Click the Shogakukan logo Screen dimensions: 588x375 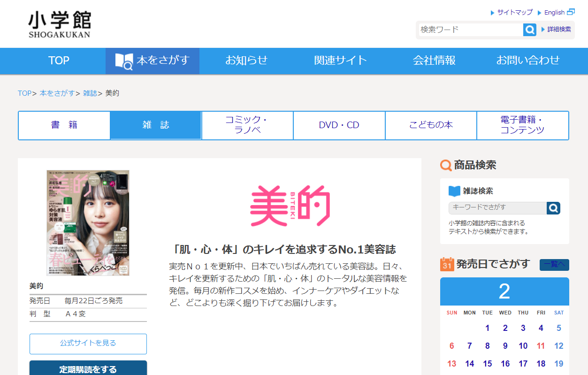[59, 24]
